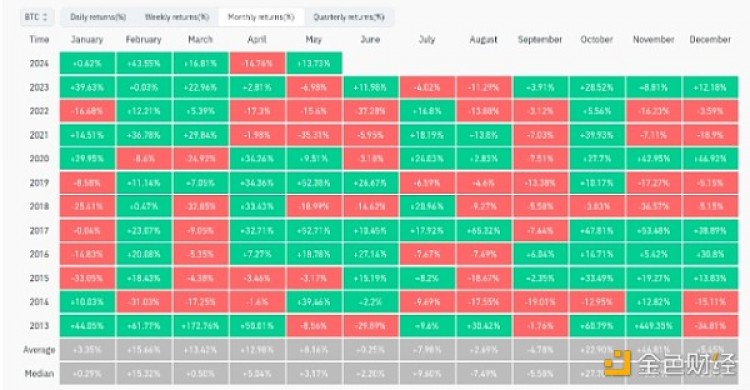
Task: Switch to Quarterly returns(%) tab
Action: click(349, 17)
